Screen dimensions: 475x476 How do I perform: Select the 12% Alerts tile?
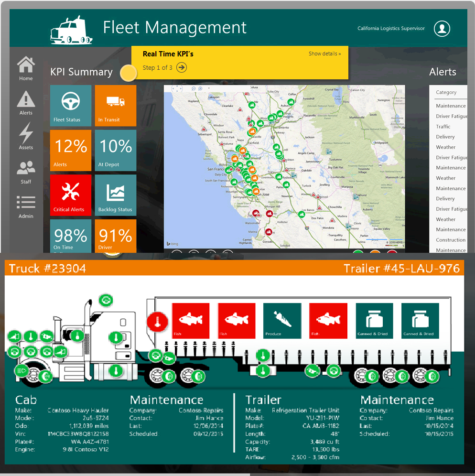click(x=71, y=150)
